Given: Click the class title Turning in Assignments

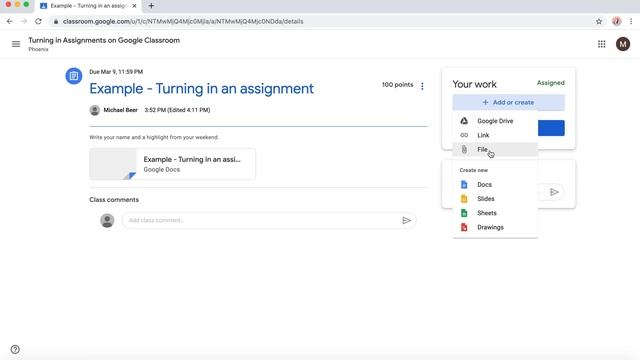Looking at the screenshot, I should pyautogui.click(x=104, y=40).
